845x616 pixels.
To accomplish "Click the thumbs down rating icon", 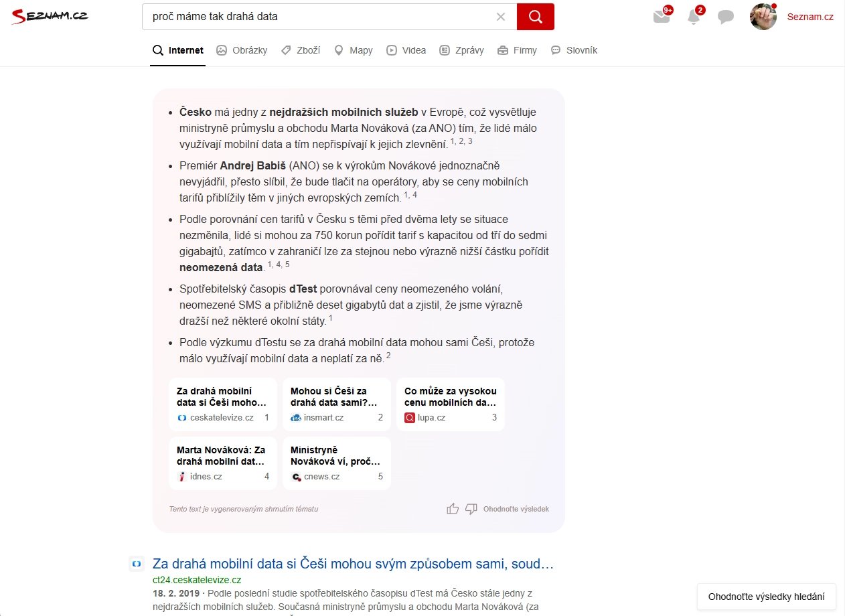I will pos(471,509).
